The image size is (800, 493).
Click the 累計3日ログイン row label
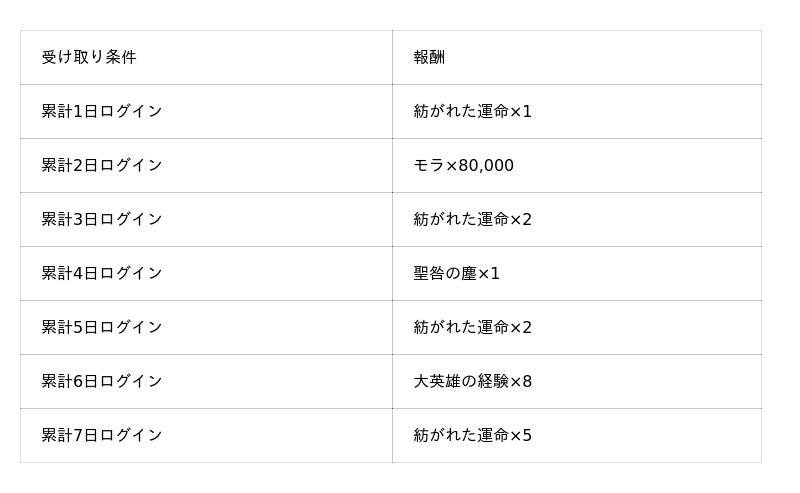click(102, 219)
